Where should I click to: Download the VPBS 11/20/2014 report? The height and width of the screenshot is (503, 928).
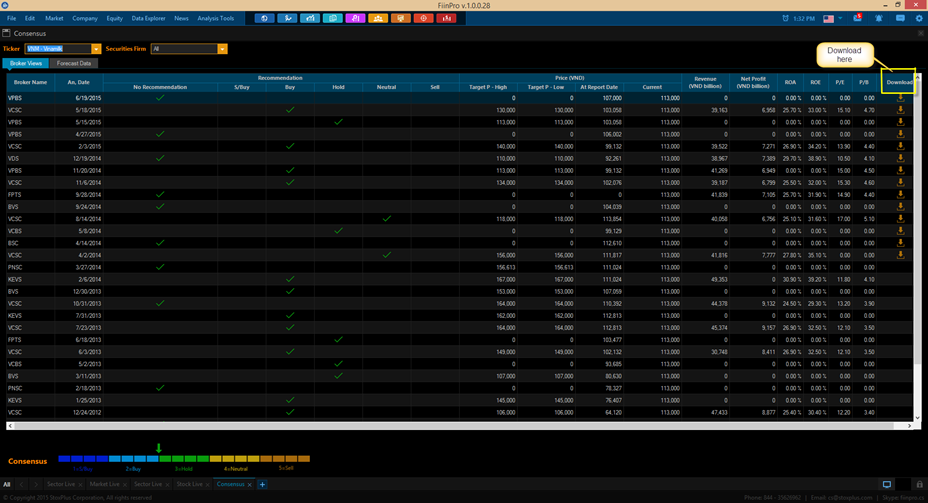coord(900,170)
